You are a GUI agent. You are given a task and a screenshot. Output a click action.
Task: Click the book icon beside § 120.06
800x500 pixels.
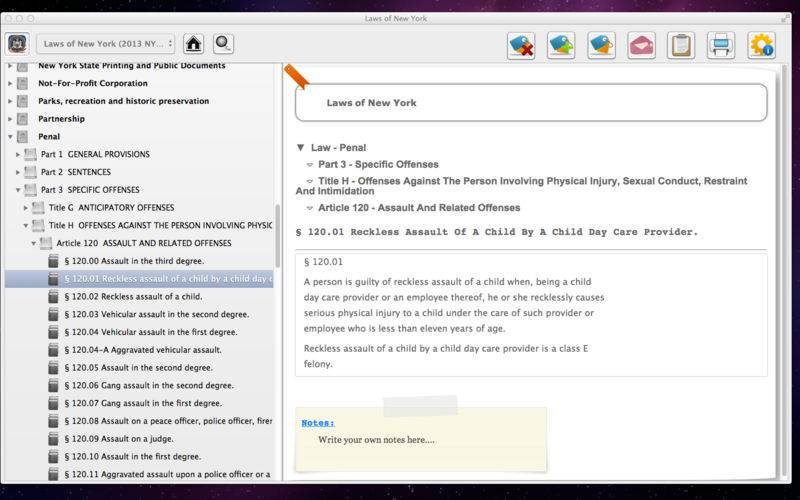(x=54, y=386)
